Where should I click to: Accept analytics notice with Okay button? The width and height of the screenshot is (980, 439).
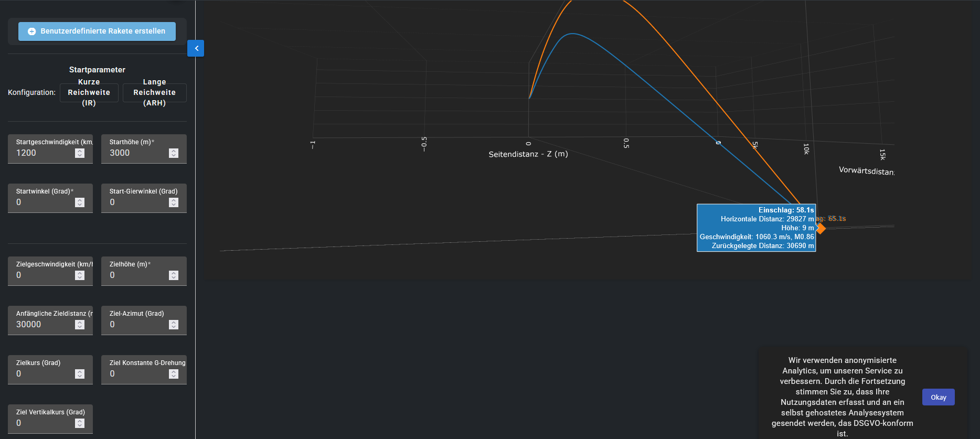(938, 397)
